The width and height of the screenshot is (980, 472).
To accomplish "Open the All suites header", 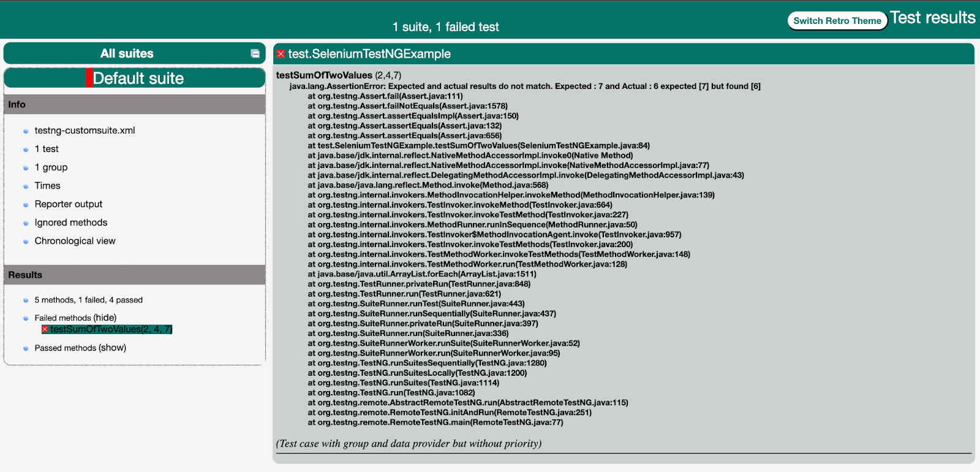I will (135, 53).
